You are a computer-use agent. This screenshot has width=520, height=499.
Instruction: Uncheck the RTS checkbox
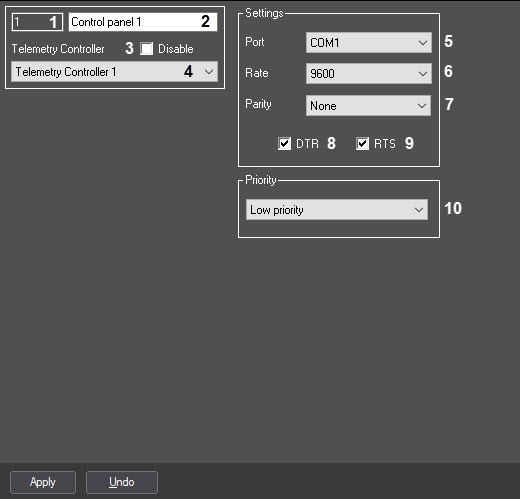point(362,144)
